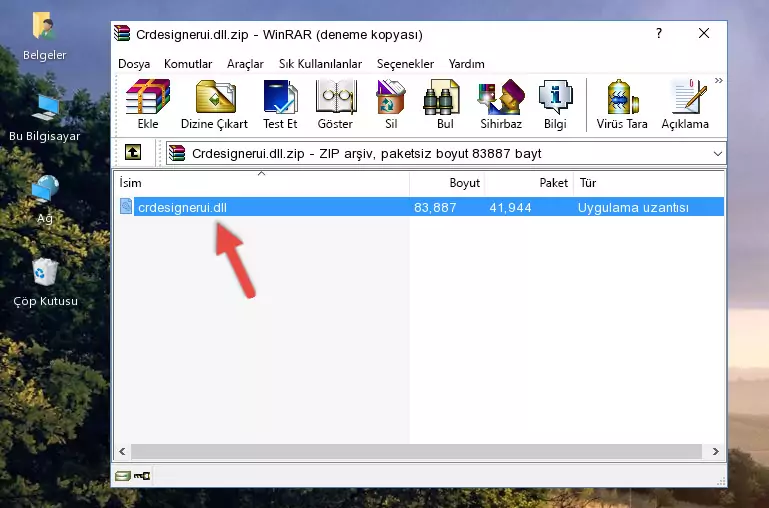Open the Seçenekler menu
This screenshot has width=769, height=508.
(405, 64)
